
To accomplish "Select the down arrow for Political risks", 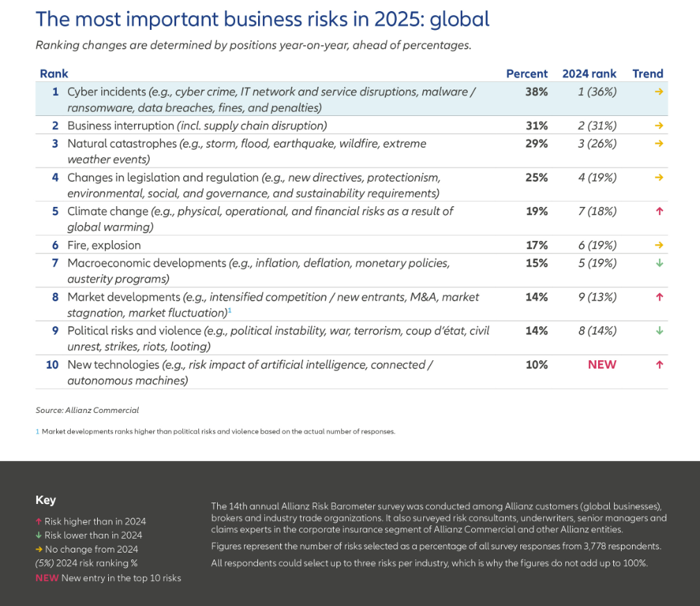I will click(x=659, y=331).
